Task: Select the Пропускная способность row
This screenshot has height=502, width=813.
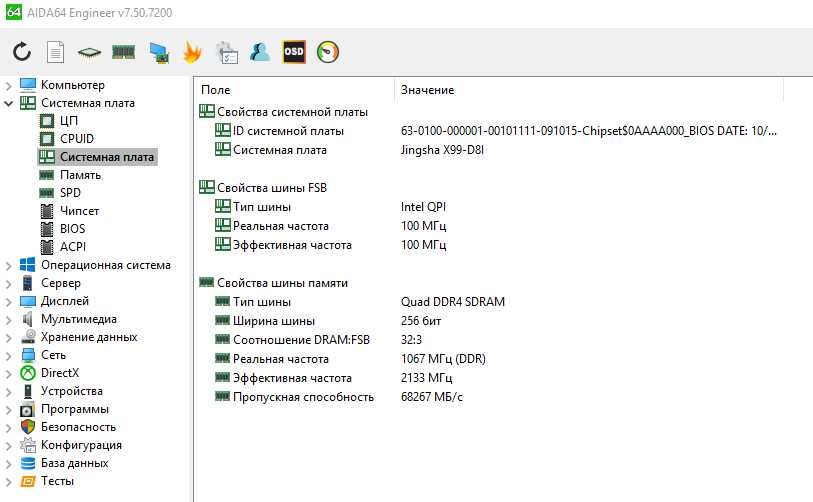Action: (487, 397)
